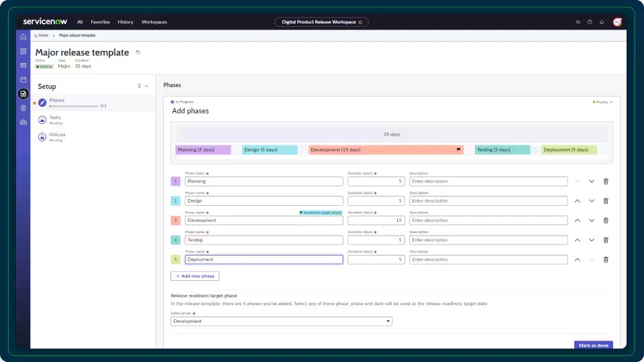644x362 pixels.
Task: Move the Deployment phase up
Action: (x=578, y=260)
